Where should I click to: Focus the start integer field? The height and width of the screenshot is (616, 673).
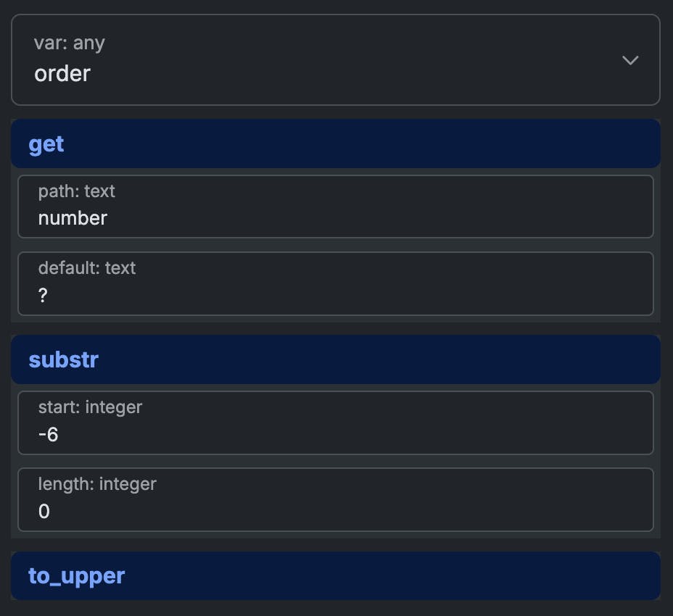point(335,423)
